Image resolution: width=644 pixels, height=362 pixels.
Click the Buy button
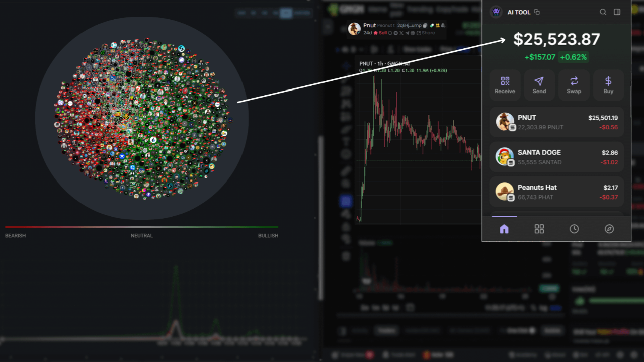coord(608,85)
